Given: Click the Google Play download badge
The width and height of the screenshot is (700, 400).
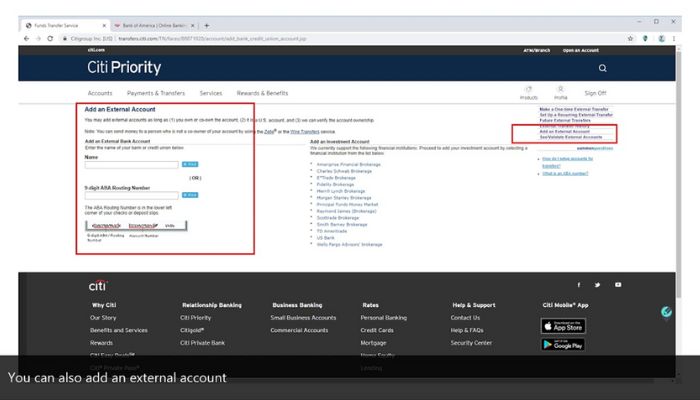Looking at the screenshot, I should 562,344.
